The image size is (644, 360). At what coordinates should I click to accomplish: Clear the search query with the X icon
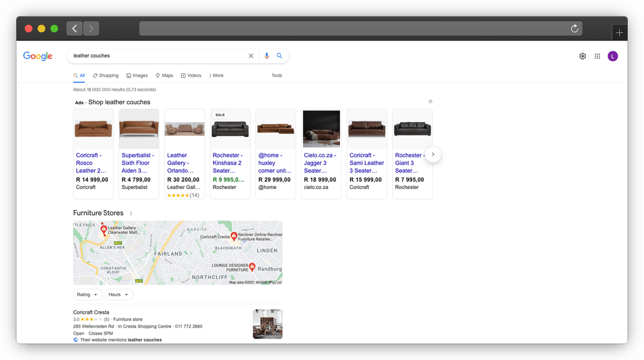[251, 56]
